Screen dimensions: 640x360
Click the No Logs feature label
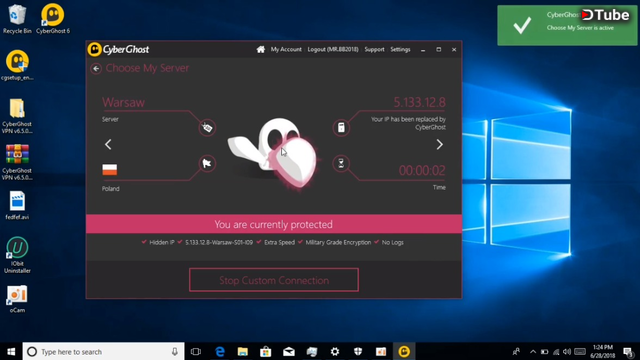point(392,242)
